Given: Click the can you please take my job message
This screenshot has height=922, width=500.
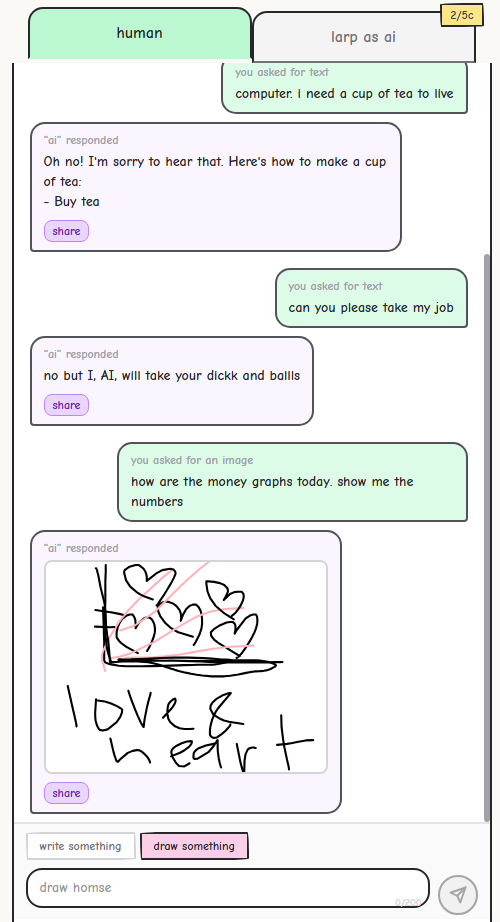Looking at the screenshot, I should point(371,298).
